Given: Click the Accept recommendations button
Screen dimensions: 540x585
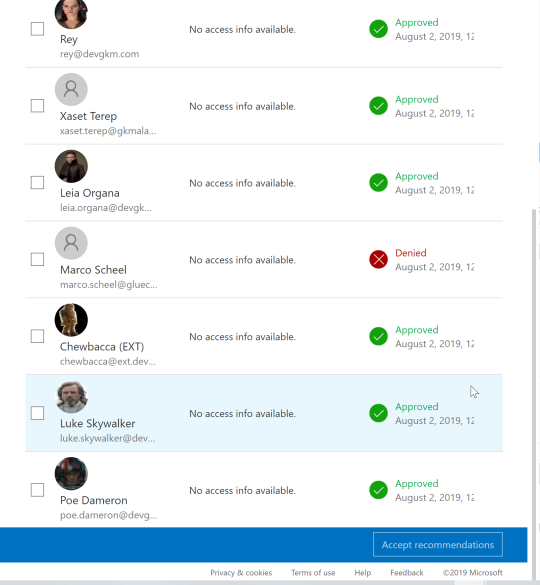Looking at the screenshot, I should coord(438,545).
